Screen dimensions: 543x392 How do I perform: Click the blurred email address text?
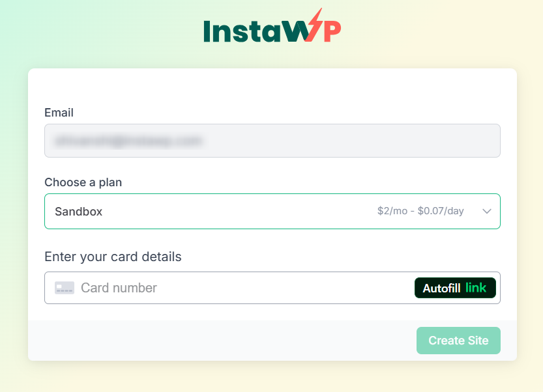(128, 141)
